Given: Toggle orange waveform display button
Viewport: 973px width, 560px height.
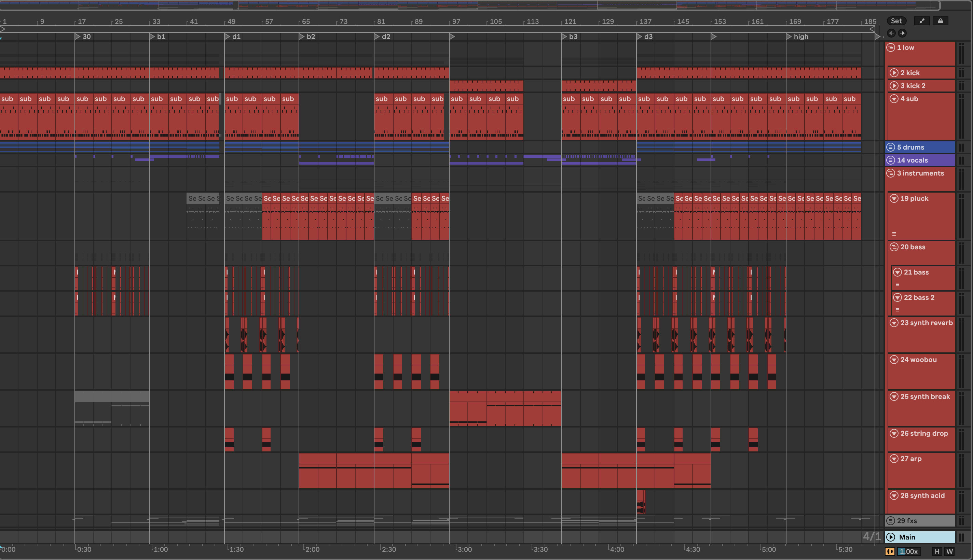Looking at the screenshot, I should point(890,551).
